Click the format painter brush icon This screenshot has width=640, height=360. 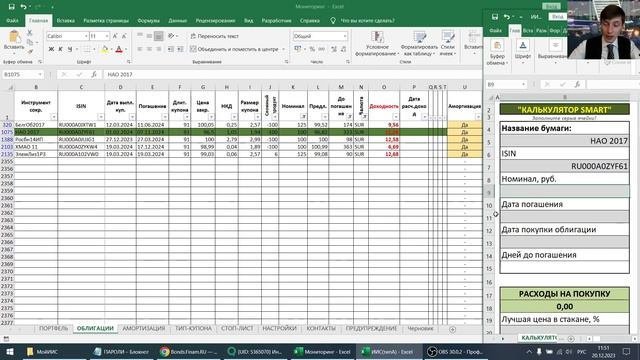(29, 51)
